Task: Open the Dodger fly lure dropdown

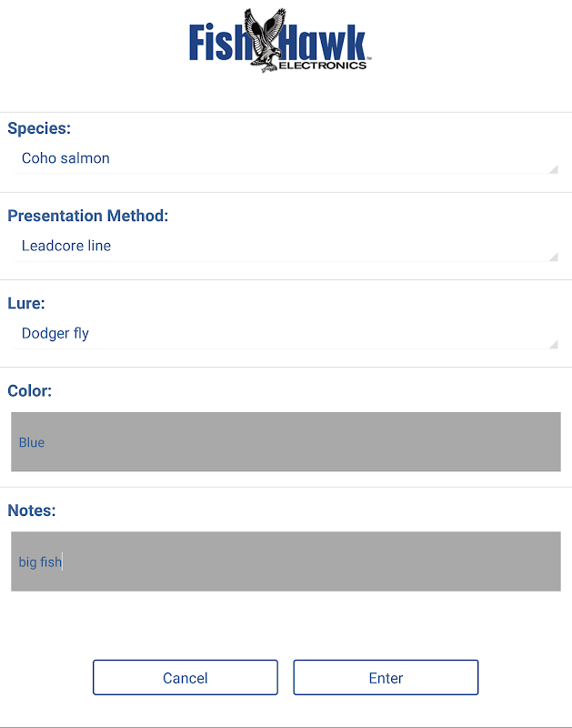Action: point(286,334)
